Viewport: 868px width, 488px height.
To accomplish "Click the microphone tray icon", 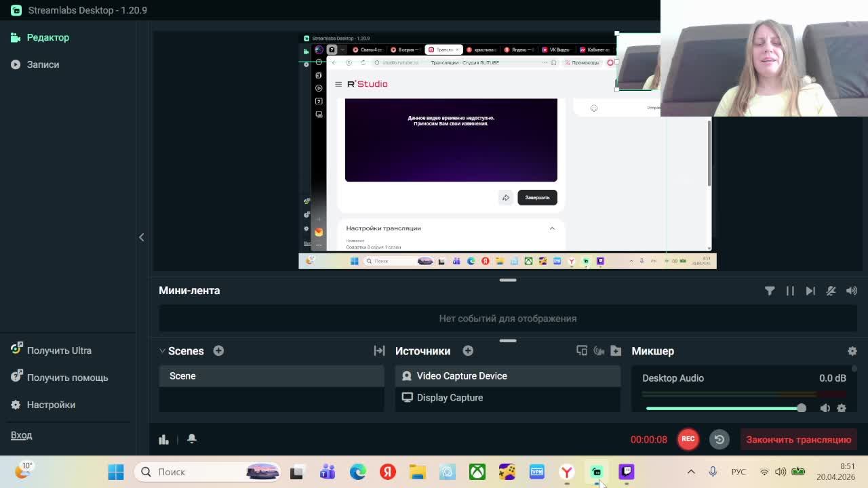I will click(713, 472).
